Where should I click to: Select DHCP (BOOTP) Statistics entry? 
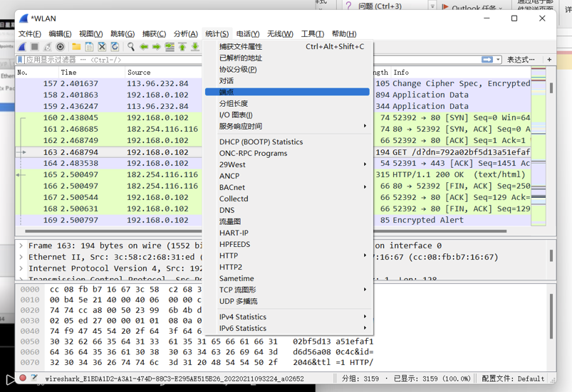(288, 142)
